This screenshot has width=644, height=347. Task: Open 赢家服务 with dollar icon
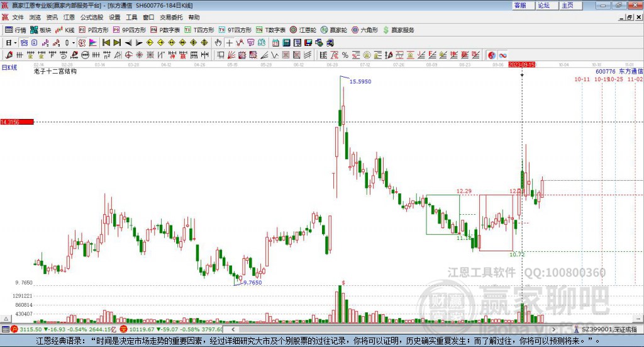point(398,30)
